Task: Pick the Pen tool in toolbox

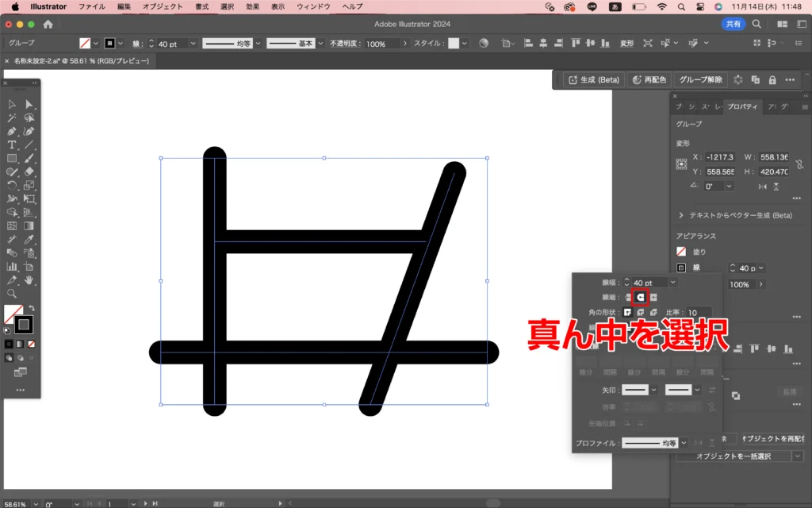Action: point(12,131)
